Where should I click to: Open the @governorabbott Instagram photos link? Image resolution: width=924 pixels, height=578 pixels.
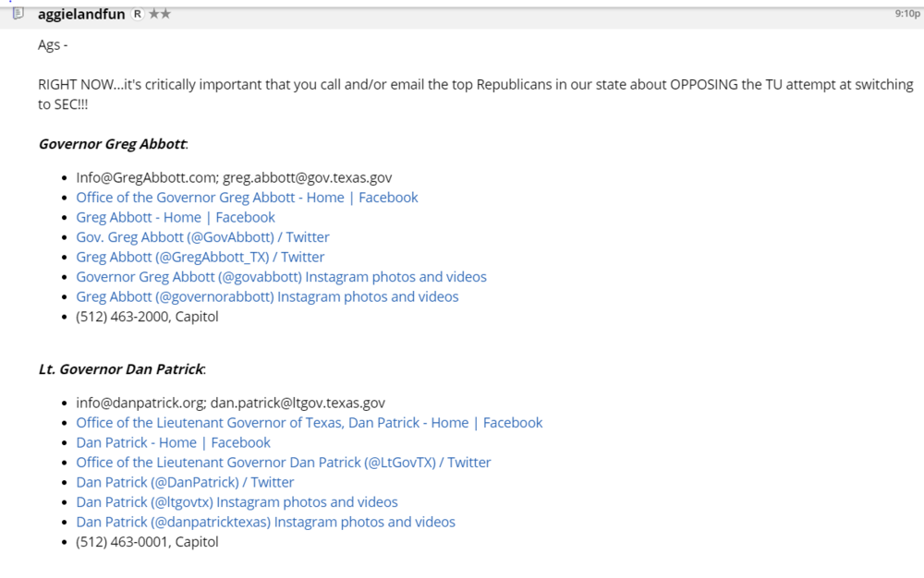pos(267,296)
